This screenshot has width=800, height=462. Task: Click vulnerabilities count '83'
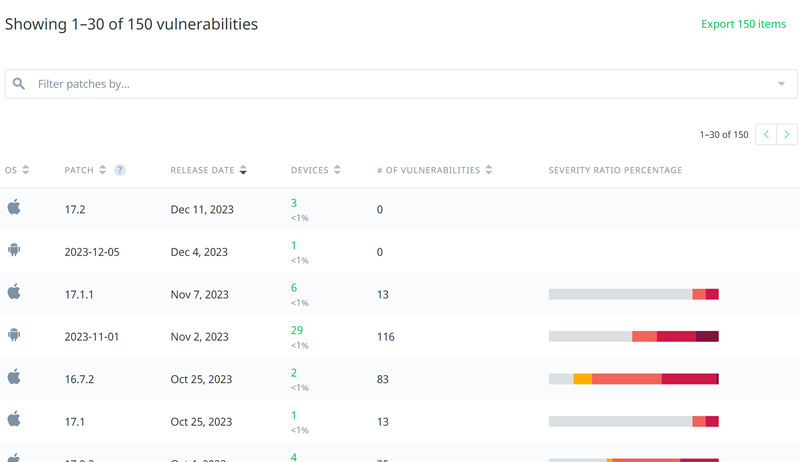pyautogui.click(x=383, y=379)
